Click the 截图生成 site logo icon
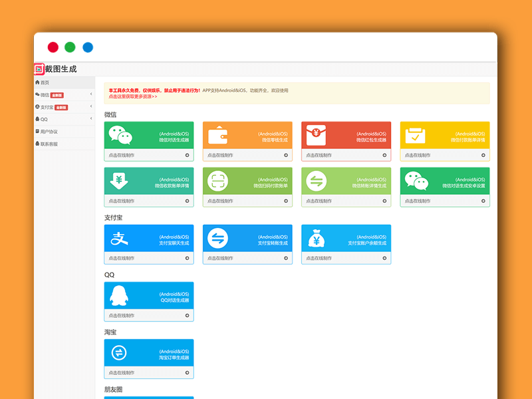 coord(39,69)
